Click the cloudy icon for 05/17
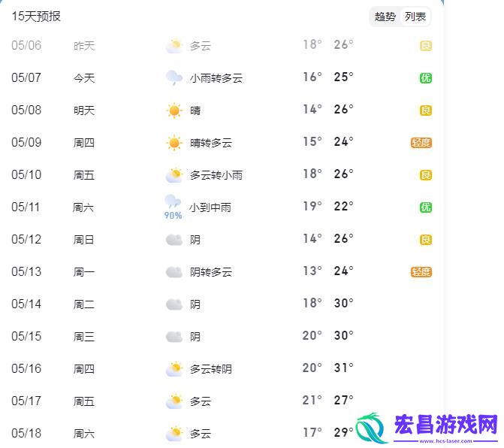The width and height of the screenshot is (504, 448). coord(174,401)
